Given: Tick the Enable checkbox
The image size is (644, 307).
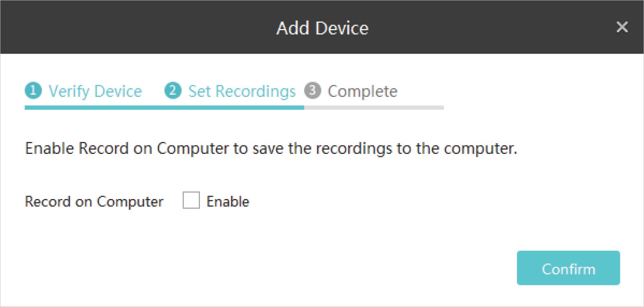Looking at the screenshot, I should 191,200.
